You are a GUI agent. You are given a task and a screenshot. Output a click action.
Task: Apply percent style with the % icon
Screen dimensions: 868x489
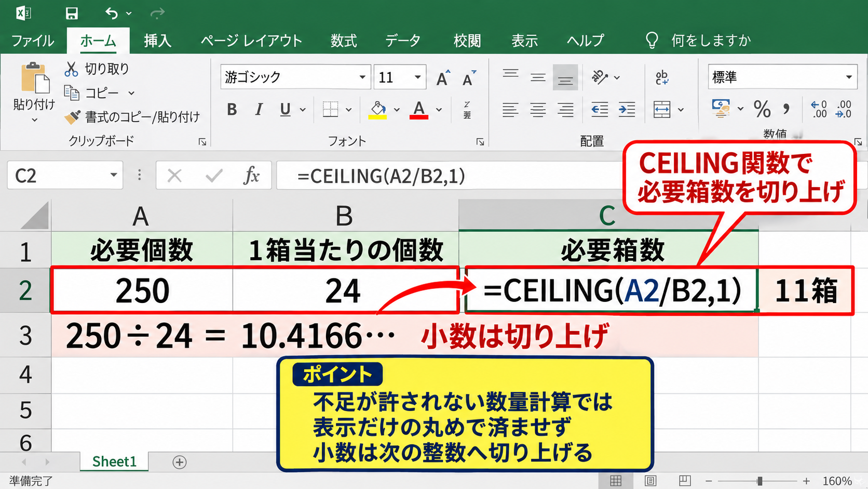click(x=762, y=109)
